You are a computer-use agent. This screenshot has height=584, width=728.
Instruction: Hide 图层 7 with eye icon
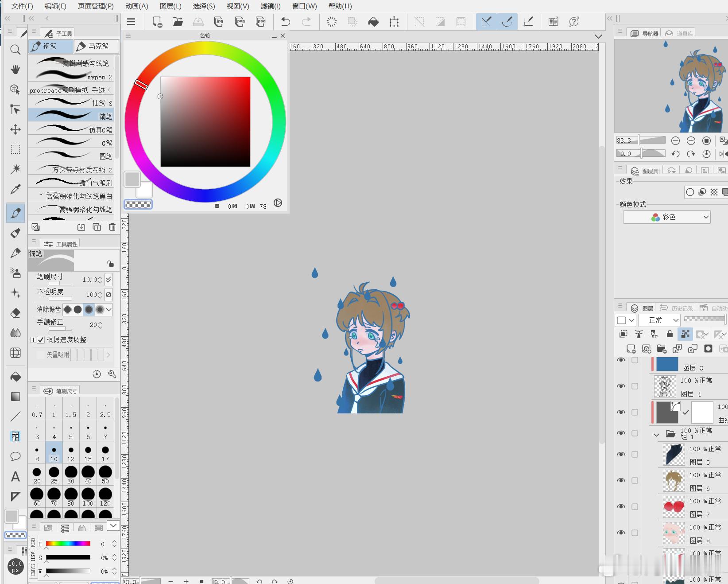[621, 506]
